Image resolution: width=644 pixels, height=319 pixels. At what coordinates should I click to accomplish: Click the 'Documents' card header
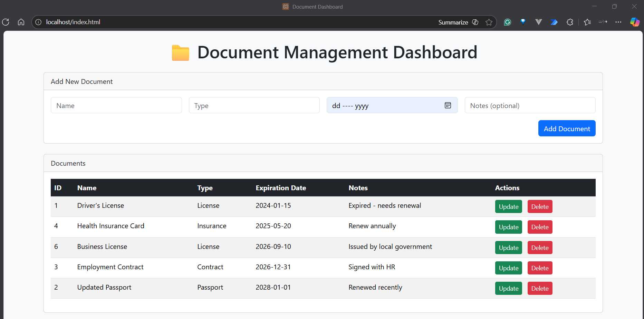(x=323, y=163)
